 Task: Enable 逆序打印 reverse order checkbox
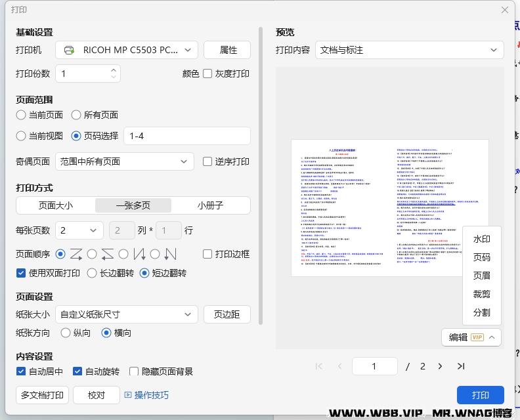tap(207, 162)
